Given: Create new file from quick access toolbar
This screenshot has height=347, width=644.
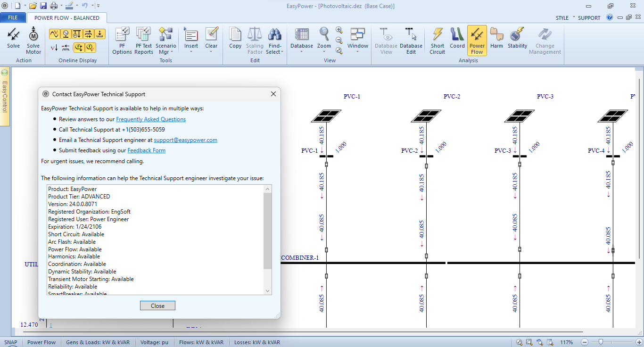Looking at the screenshot, I should [x=17, y=6].
